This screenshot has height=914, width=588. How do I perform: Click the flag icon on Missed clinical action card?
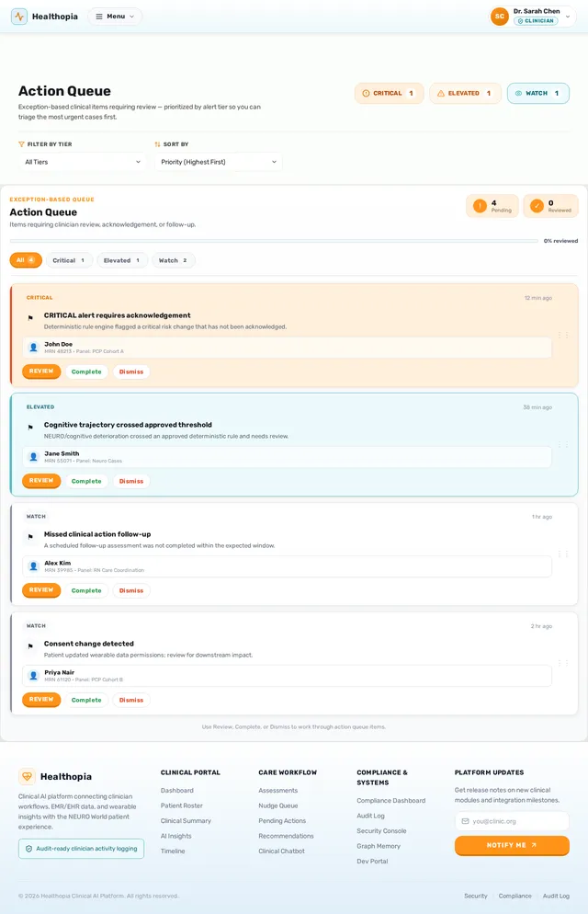tap(30, 537)
